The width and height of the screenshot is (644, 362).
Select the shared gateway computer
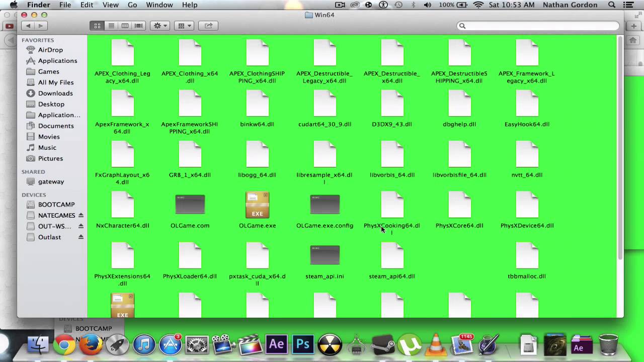[50, 182]
